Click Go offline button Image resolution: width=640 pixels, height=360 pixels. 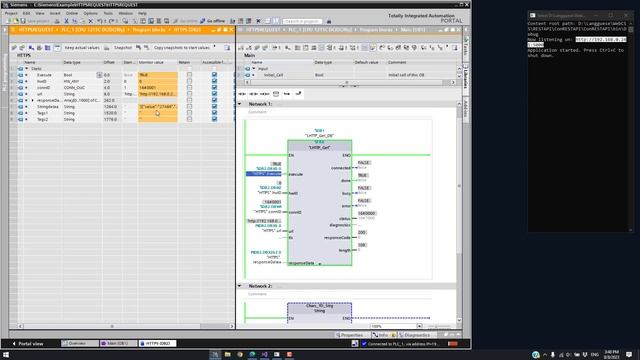click(213, 21)
